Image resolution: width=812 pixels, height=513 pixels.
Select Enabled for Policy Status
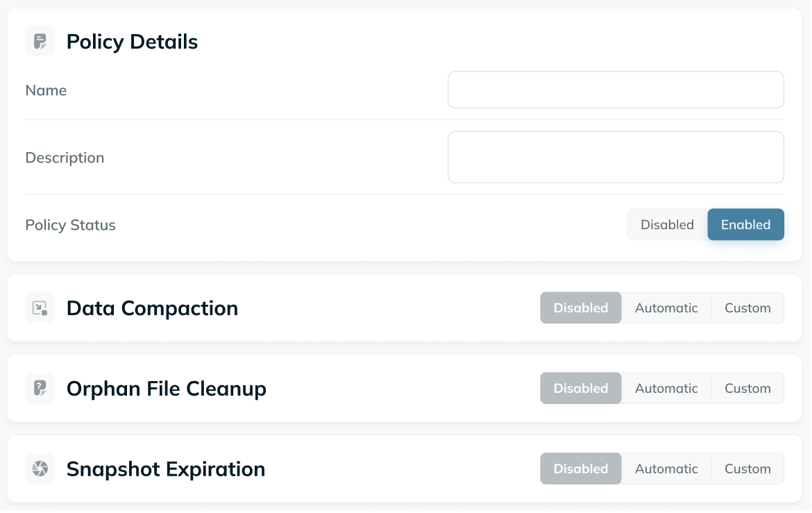[x=745, y=224]
